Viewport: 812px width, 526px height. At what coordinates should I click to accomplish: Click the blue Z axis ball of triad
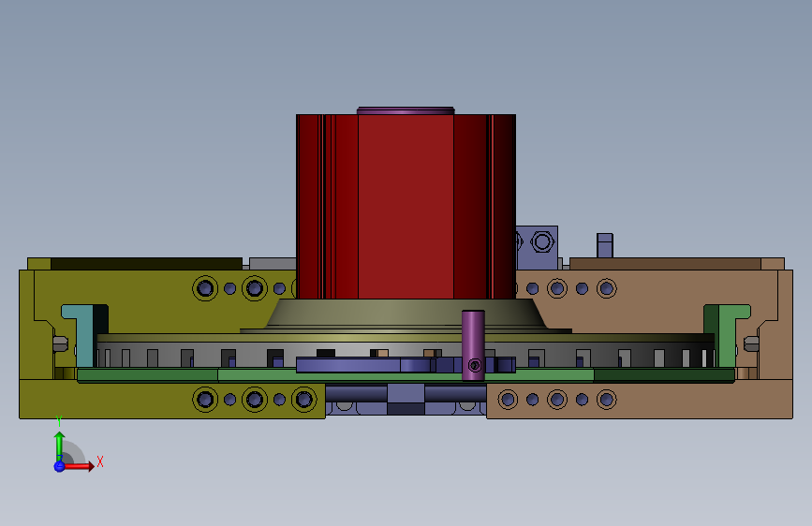pyautogui.click(x=60, y=466)
